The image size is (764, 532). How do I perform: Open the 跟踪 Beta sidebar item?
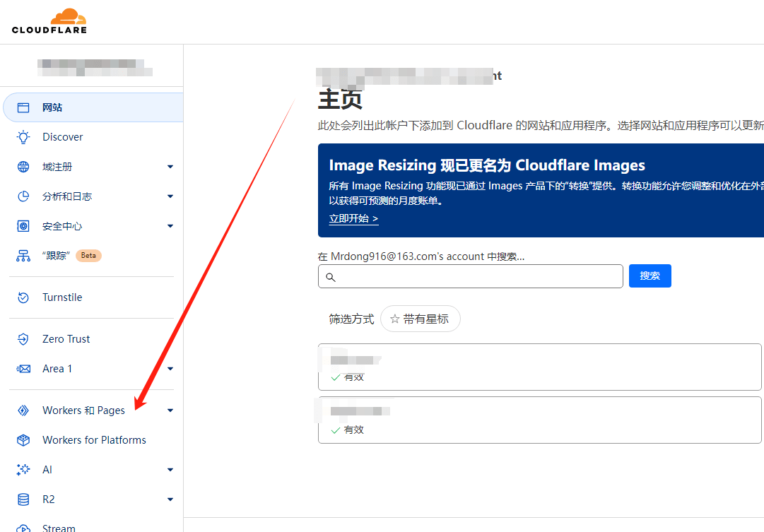(92, 256)
